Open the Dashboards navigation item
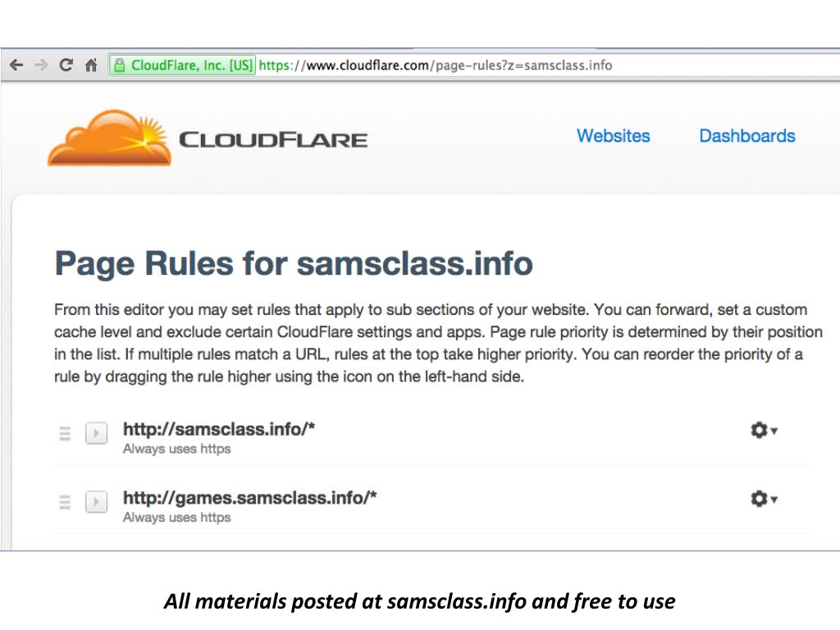 [747, 136]
